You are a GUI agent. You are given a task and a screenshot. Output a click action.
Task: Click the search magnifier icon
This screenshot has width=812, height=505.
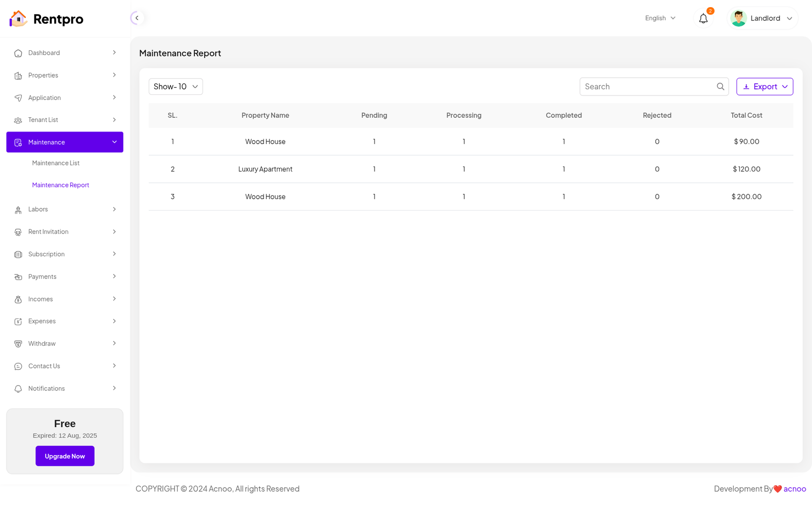(720, 87)
